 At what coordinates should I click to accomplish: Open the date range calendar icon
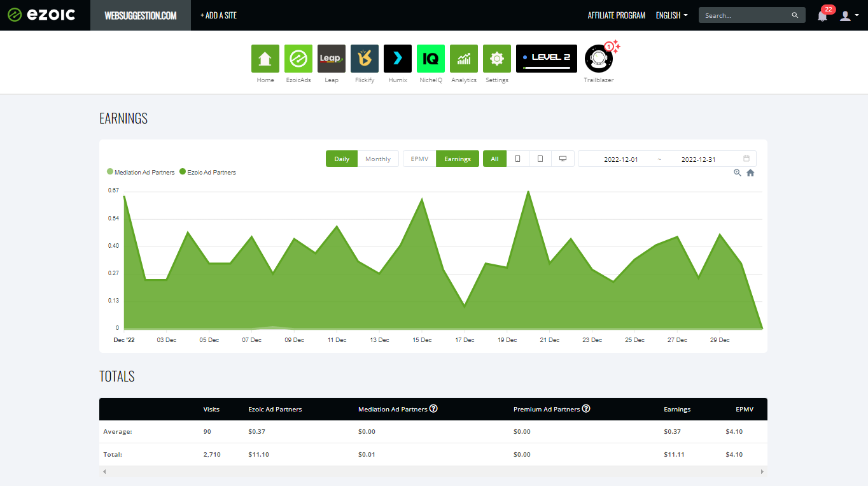click(746, 159)
